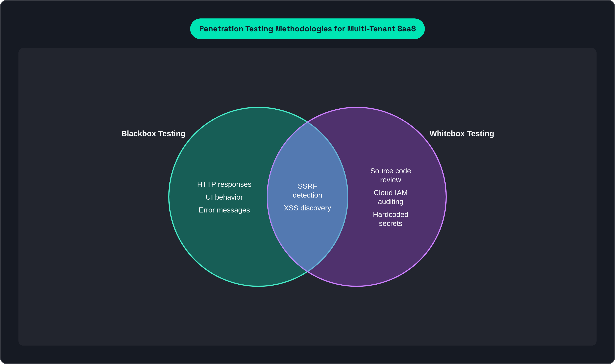615x364 pixels.
Task: Select the "Blackbox Testing" label
Action: pyautogui.click(x=153, y=134)
